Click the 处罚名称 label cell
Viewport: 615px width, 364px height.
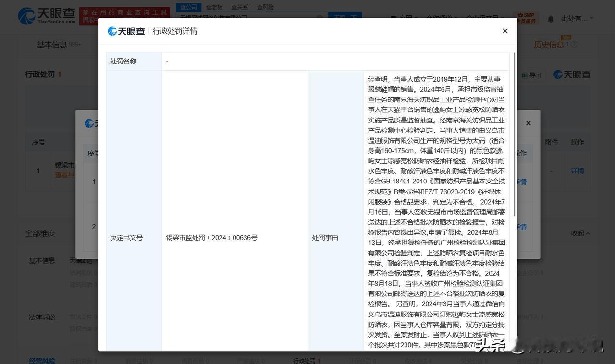click(134, 61)
